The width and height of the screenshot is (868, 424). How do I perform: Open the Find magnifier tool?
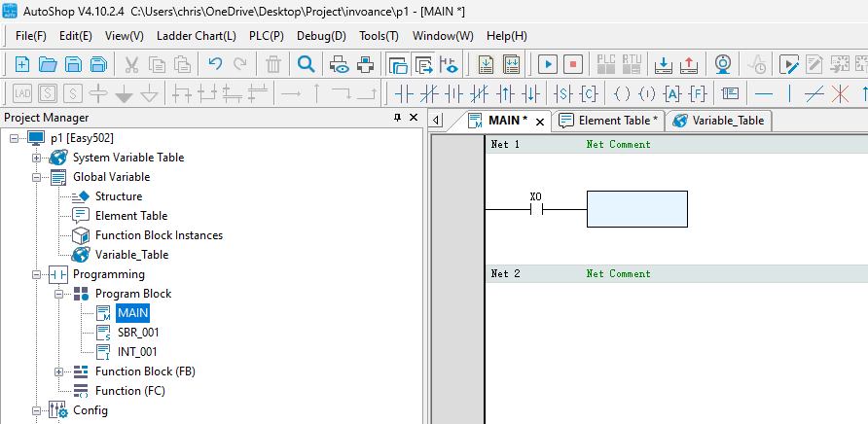click(307, 63)
